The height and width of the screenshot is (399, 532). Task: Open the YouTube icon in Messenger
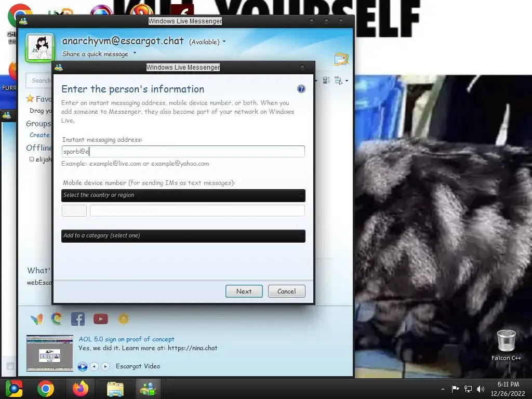[x=101, y=319]
